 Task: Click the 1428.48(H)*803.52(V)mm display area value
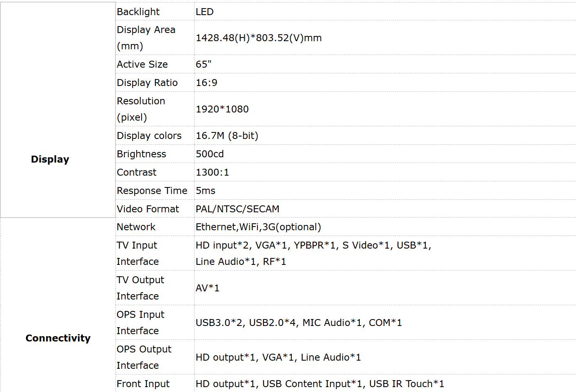[259, 38]
